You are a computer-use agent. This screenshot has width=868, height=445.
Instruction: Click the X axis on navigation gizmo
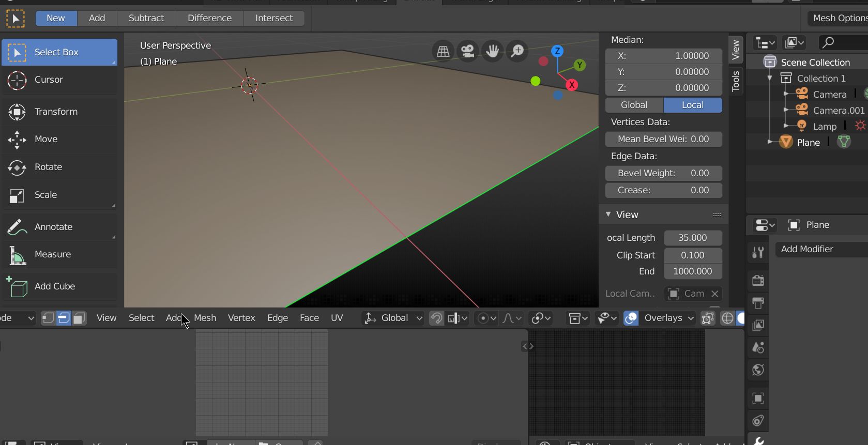[x=572, y=85]
